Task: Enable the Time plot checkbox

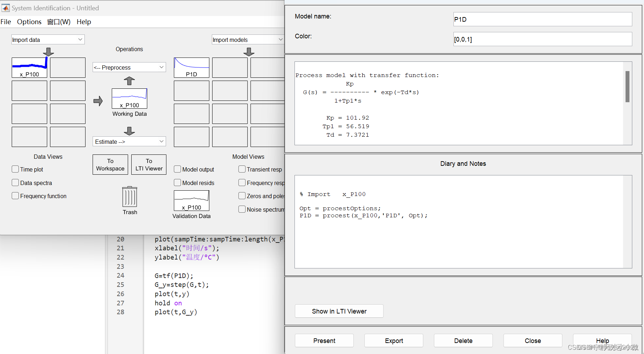Action: [x=15, y=169]
